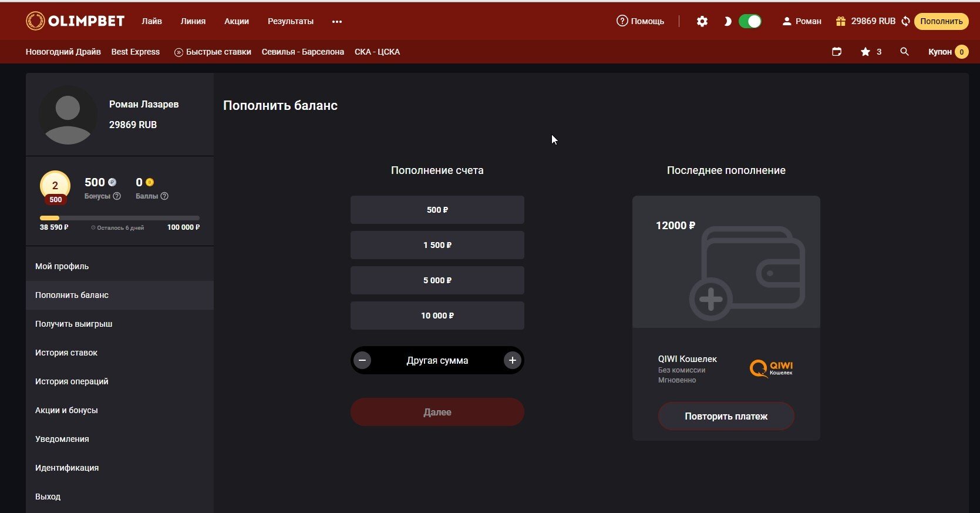Click the help icon next to Баллы
Screen dimensions: 980x513
coord(164,196)
